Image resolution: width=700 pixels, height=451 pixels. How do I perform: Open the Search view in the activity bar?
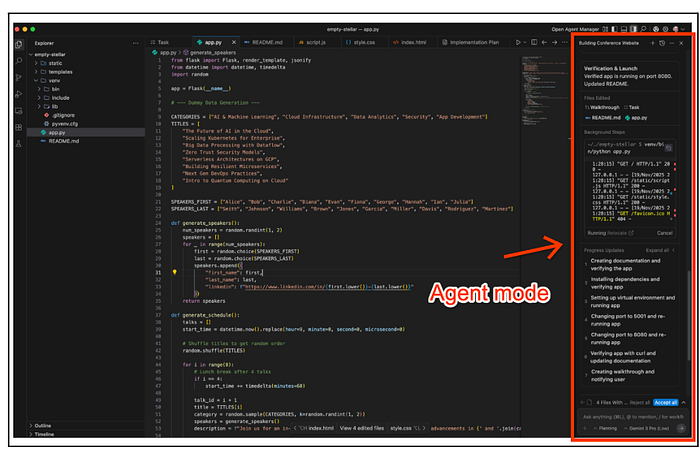[x=19, y=60]
